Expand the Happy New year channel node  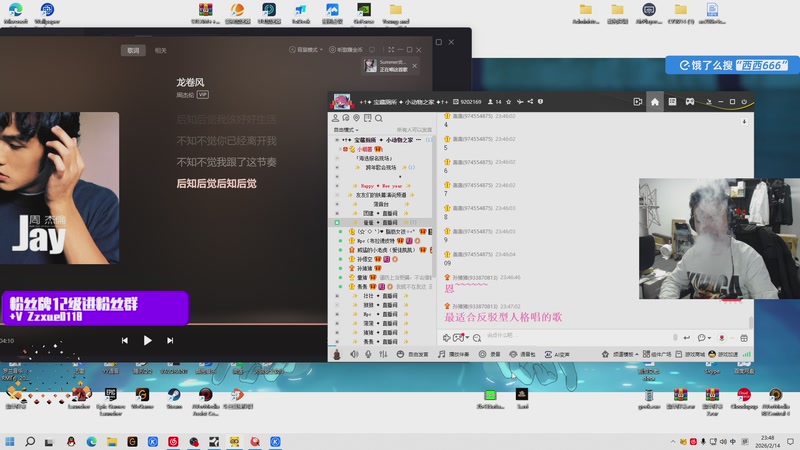337,186
